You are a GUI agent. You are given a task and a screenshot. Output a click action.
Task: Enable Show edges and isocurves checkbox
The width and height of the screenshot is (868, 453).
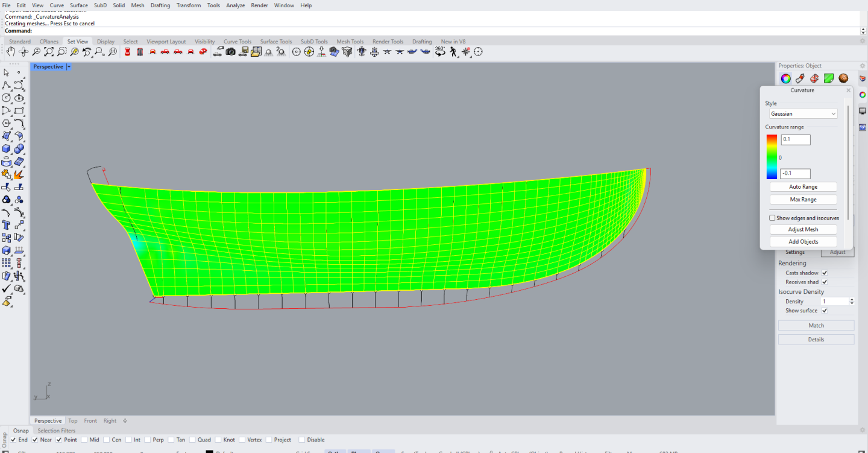pos(772,218)
